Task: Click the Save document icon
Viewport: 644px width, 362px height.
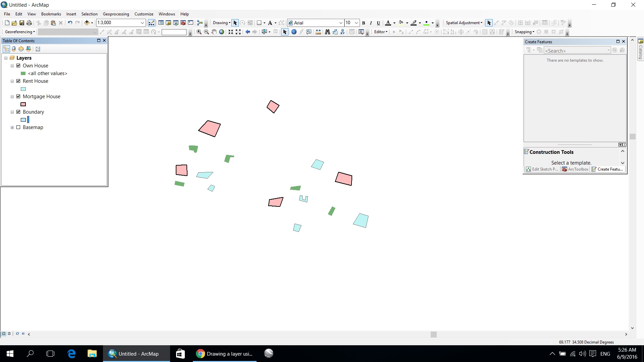Action: pos(22,23)
